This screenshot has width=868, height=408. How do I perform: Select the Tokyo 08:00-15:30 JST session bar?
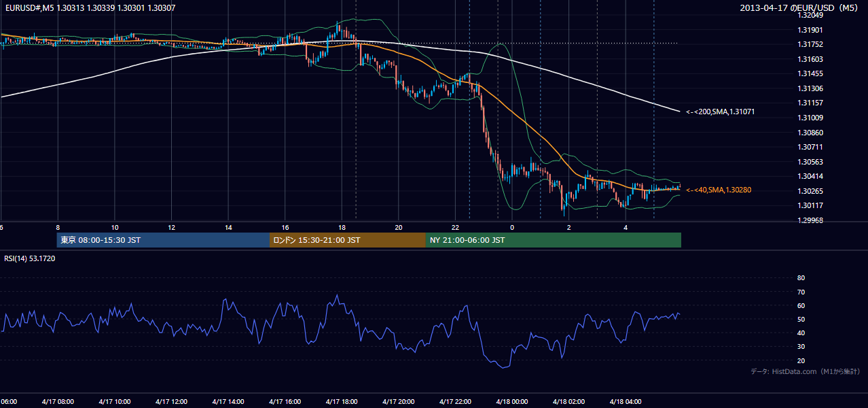tap(164, 240)
